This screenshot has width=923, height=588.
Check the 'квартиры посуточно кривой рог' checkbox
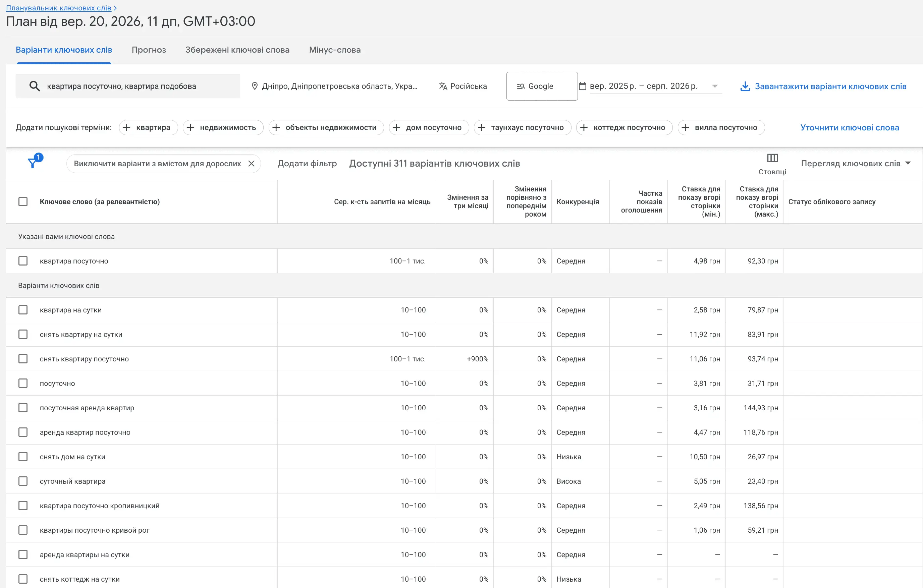coord(23,530)
